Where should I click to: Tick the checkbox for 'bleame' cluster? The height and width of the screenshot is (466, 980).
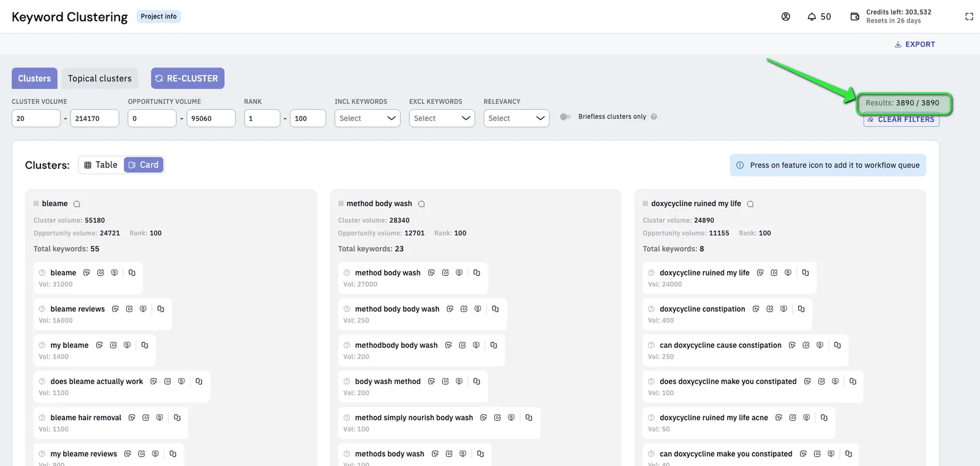36,204
